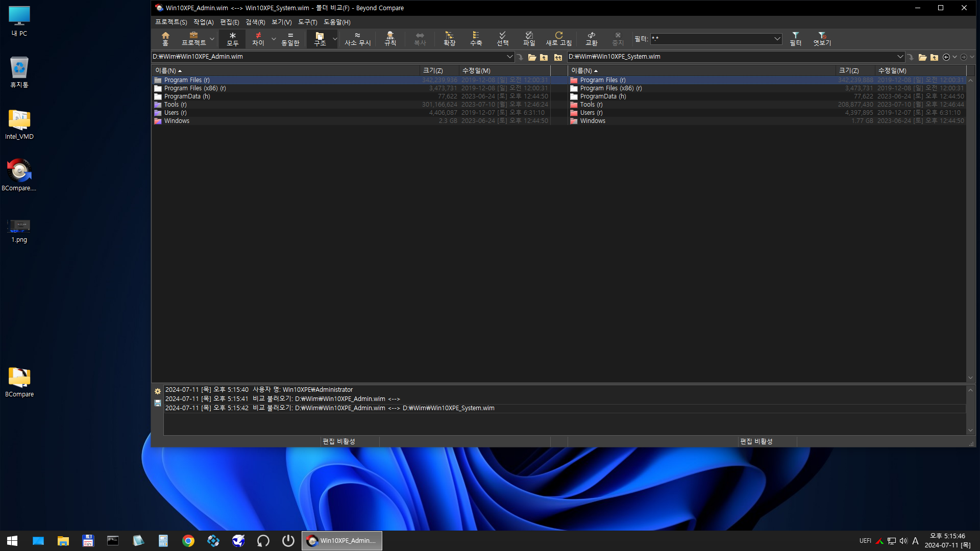Select Windows folder in left pane

point(351,121)
